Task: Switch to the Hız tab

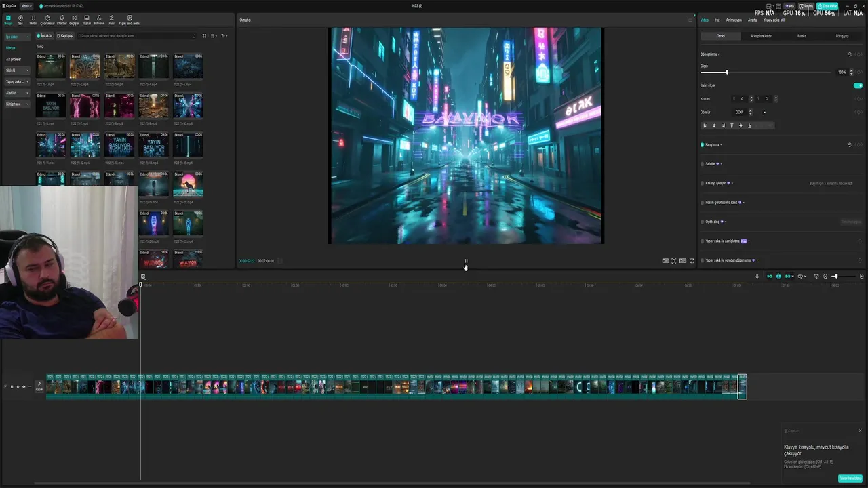Action: tap(717, 20)
